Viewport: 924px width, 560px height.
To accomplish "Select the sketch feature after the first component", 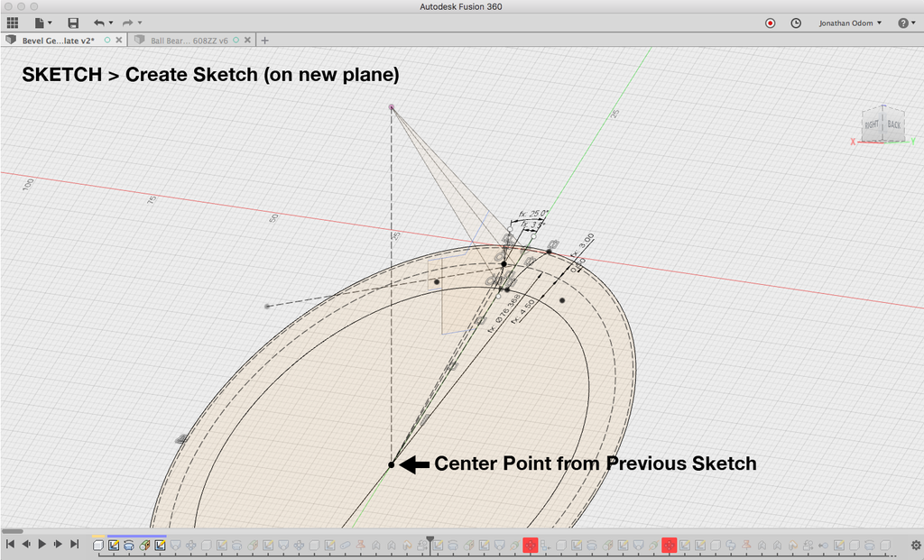I will [x=114, y=546].
